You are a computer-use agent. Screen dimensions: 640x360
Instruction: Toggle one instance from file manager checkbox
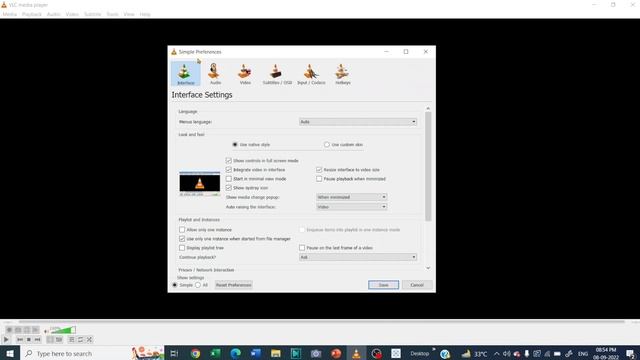[182, 239]
